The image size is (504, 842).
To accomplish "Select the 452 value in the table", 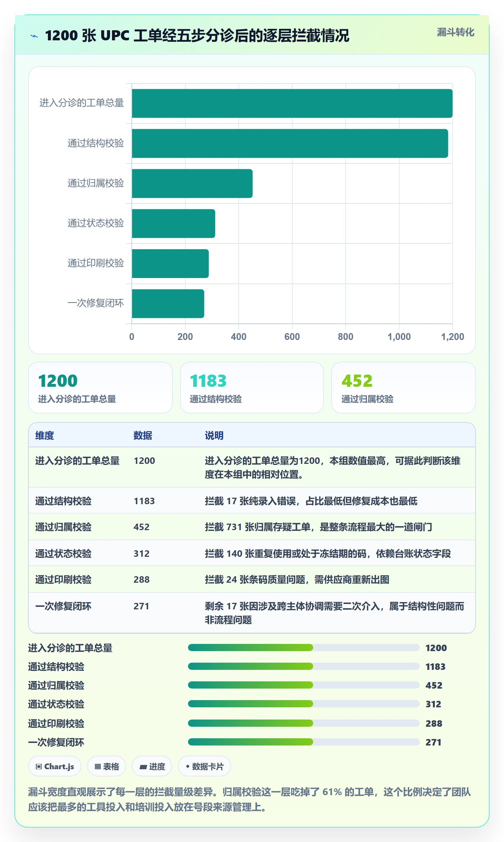I will (141, 527).
